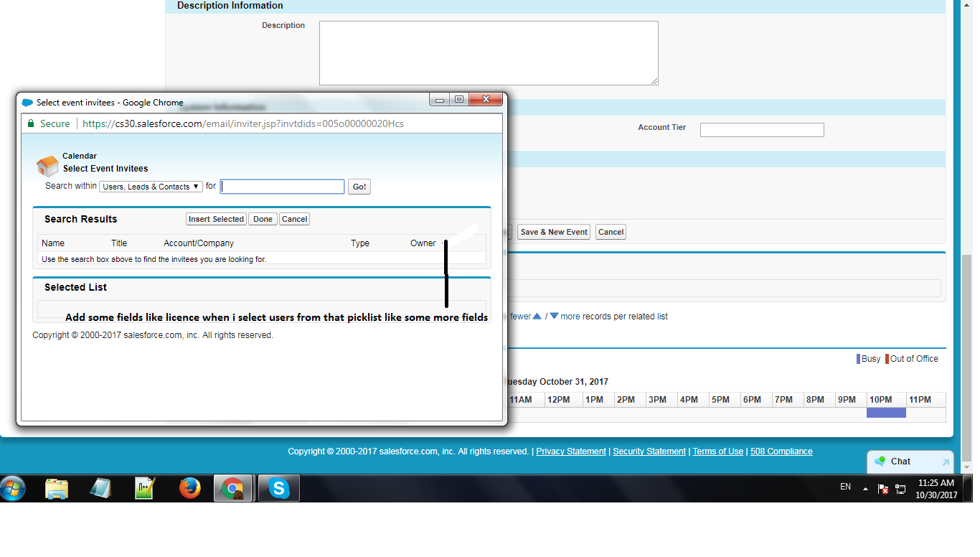The image size is (980, 557).
Task: Click the Account Tier input field
Action: (x=762, y=130)
